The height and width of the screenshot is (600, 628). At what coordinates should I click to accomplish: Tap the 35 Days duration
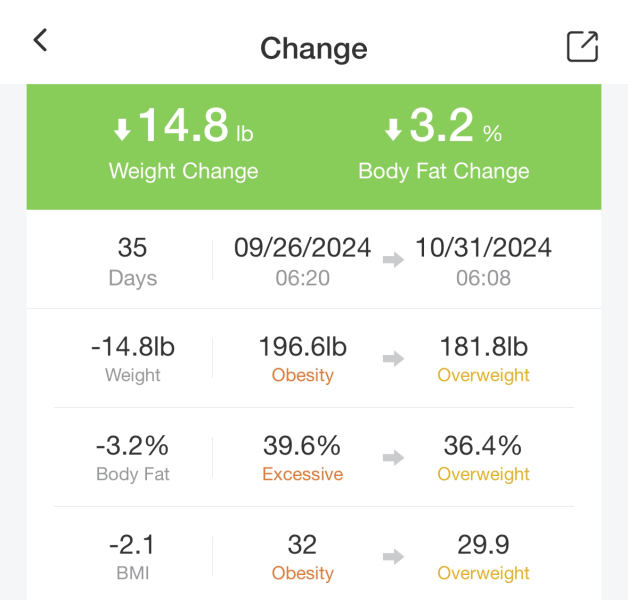[x=132, y=259]
